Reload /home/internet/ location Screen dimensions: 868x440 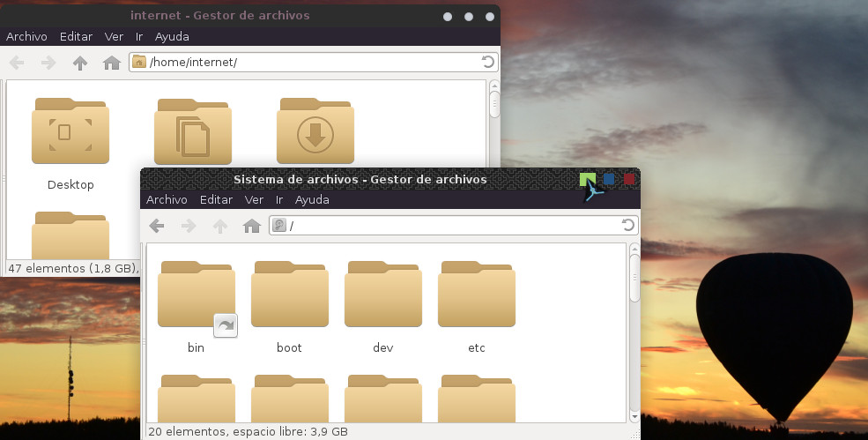tap(487, 62)
